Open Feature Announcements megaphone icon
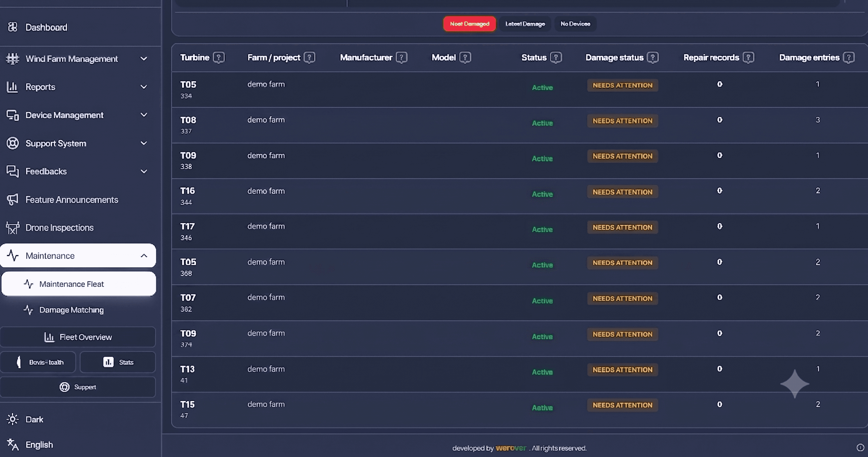This screenshot has height=457, width=868. (x=13, y=199)
